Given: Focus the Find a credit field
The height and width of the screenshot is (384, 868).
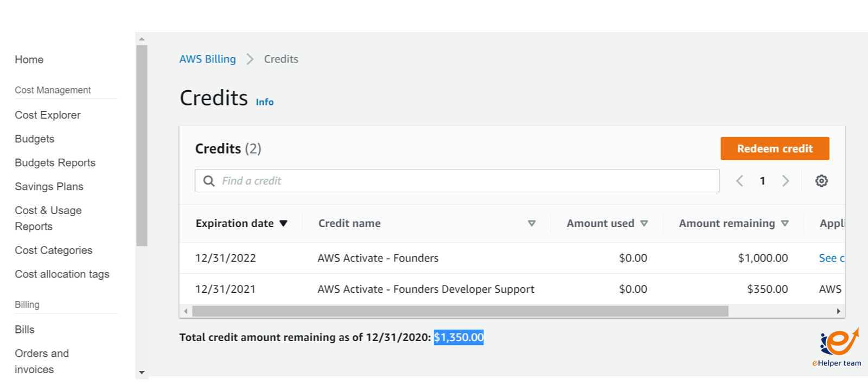Looking at the screenshot, I should 467,181.
